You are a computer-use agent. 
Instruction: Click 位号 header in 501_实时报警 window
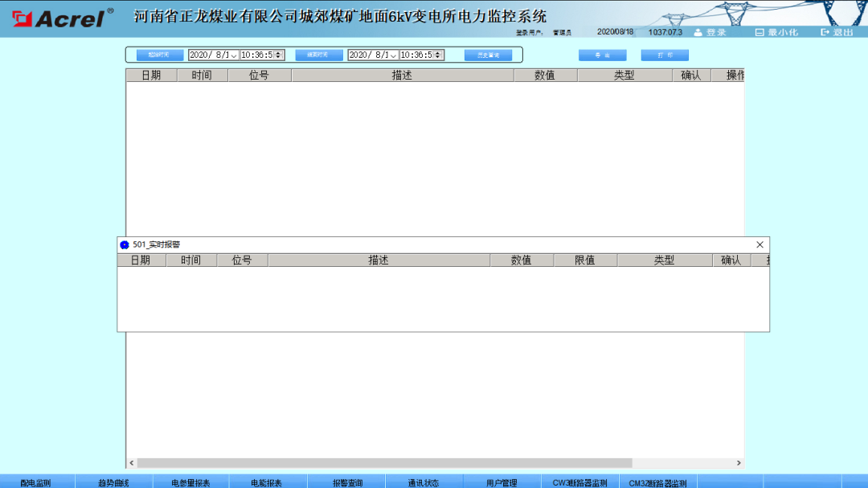242,260
